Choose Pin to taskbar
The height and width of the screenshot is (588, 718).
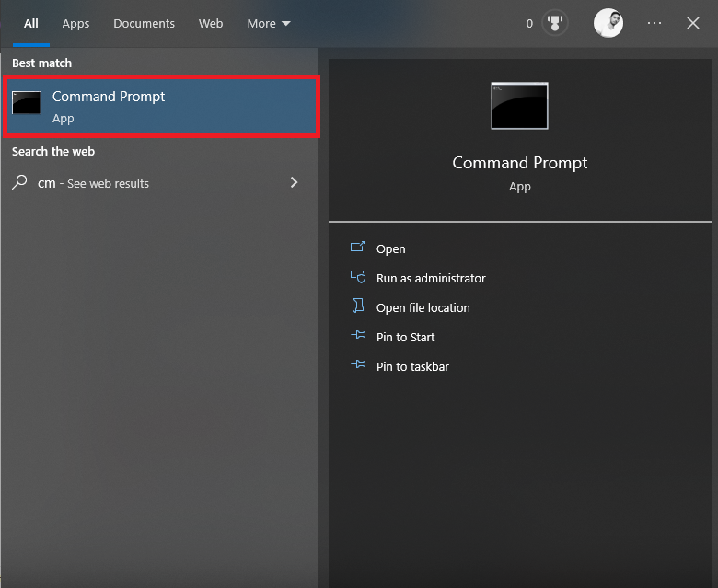(412, 366)
